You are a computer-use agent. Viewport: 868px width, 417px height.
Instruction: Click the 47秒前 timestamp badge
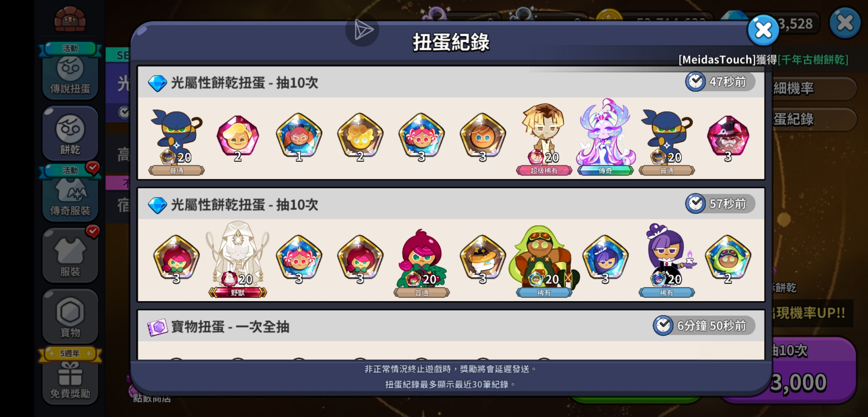720,82
